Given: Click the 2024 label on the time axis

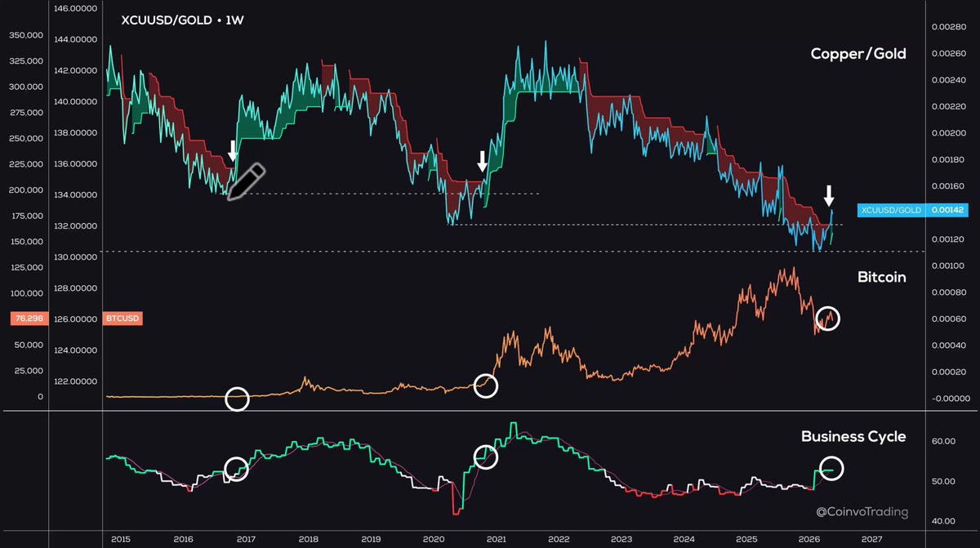Looking at the screenshot, I should [x=684, y=539].
